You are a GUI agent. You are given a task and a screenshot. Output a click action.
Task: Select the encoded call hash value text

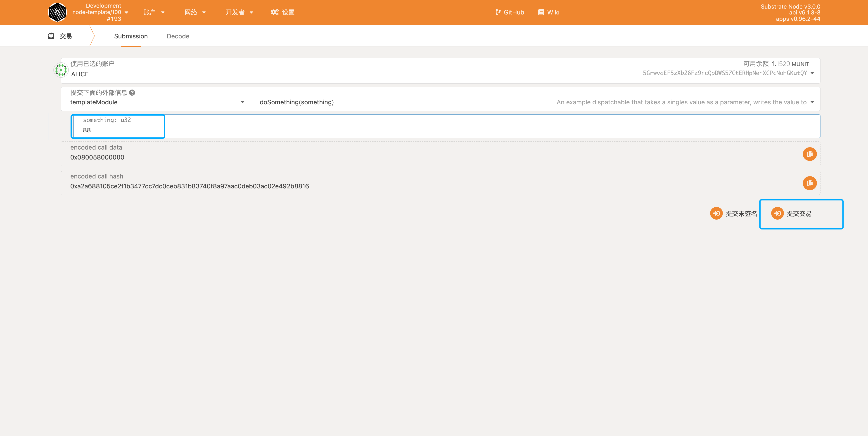189,186
